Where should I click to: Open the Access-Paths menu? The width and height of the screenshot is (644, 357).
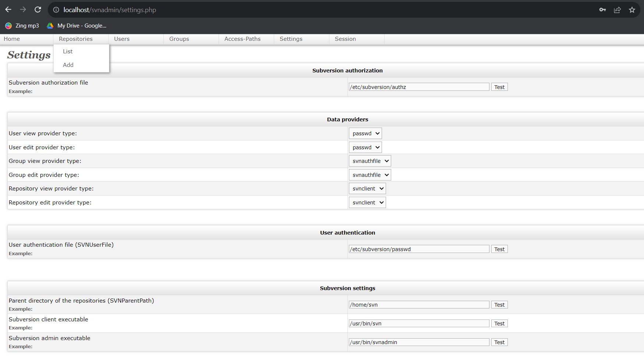(x=243, y=39)
